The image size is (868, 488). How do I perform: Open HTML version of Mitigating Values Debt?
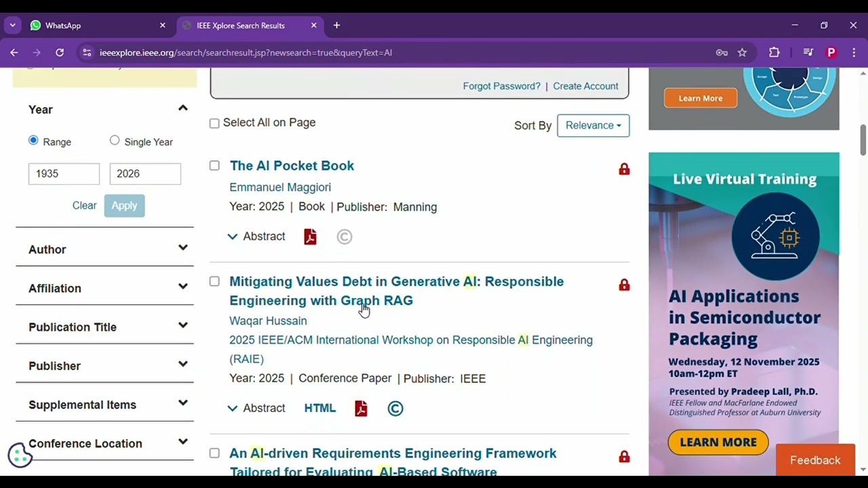click(x=320, y=408)
